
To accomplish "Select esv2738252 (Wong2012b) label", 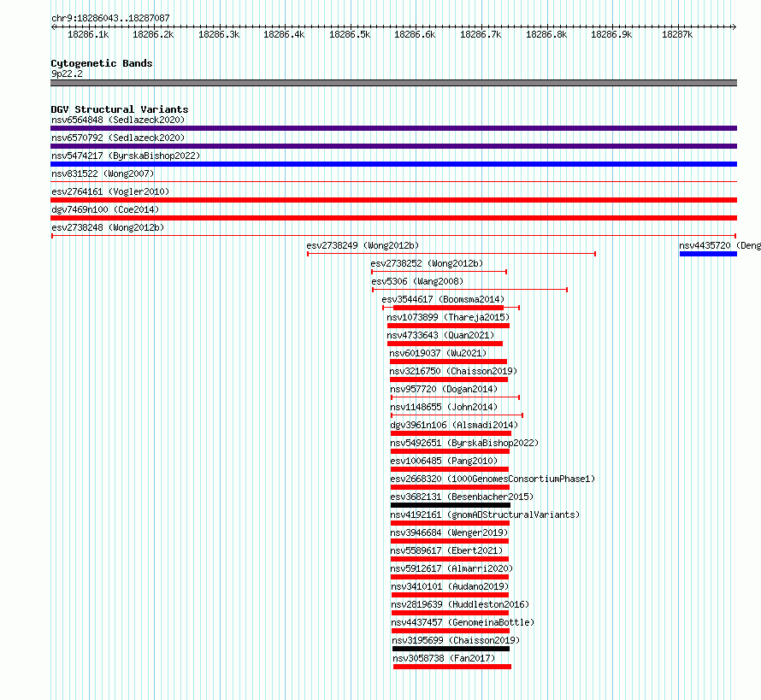I will pyautogui.click(x=427, y=263).
